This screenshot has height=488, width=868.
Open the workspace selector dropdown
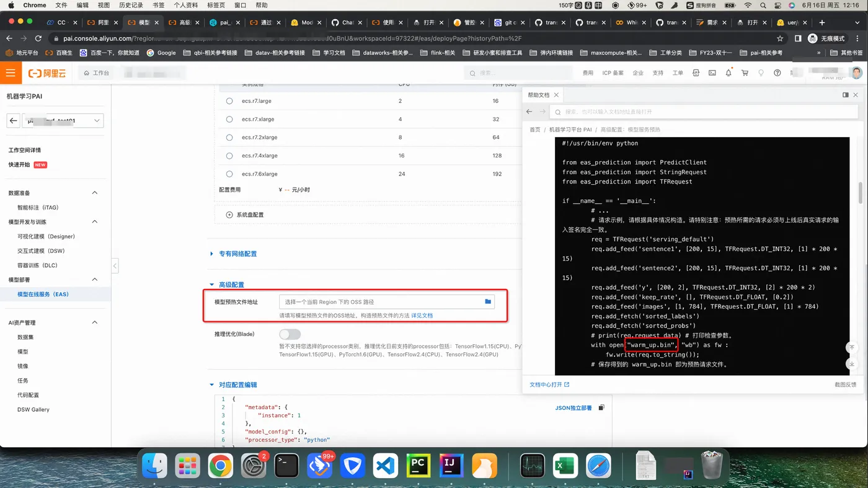63,121
